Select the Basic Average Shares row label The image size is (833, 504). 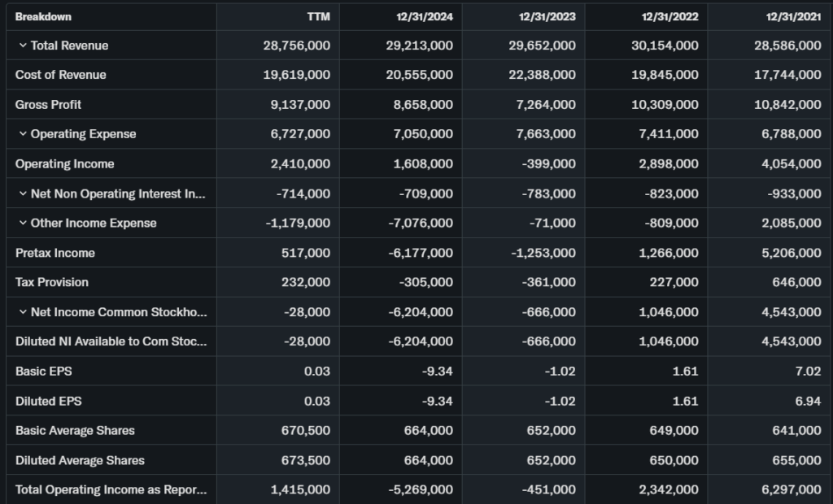[75, 430]
